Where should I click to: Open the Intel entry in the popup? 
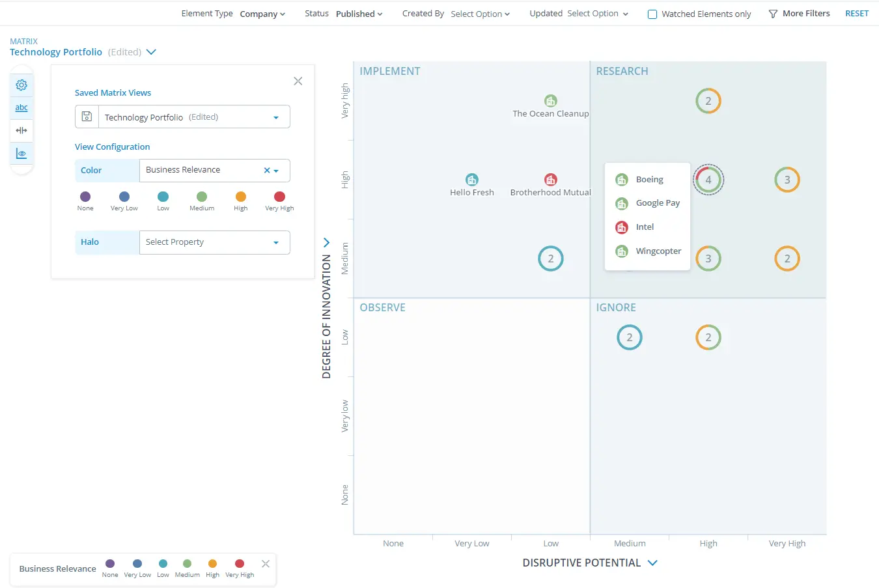point(647,227)
